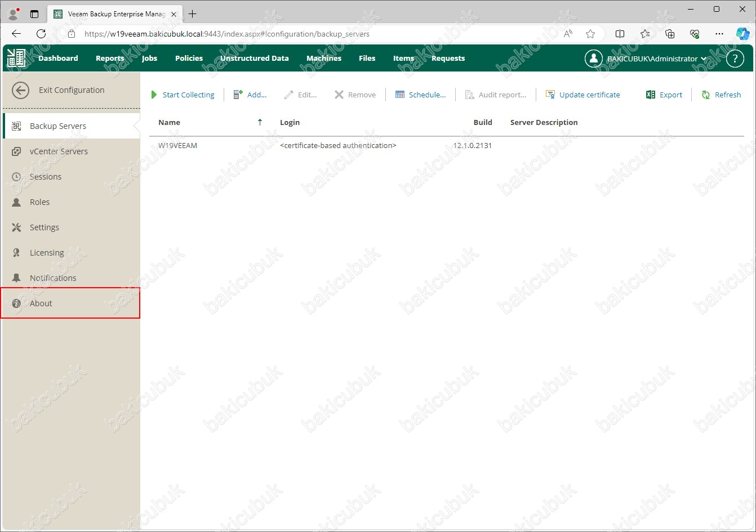
Task: Open the About section in the sidebar
Action: click(41, 303)
